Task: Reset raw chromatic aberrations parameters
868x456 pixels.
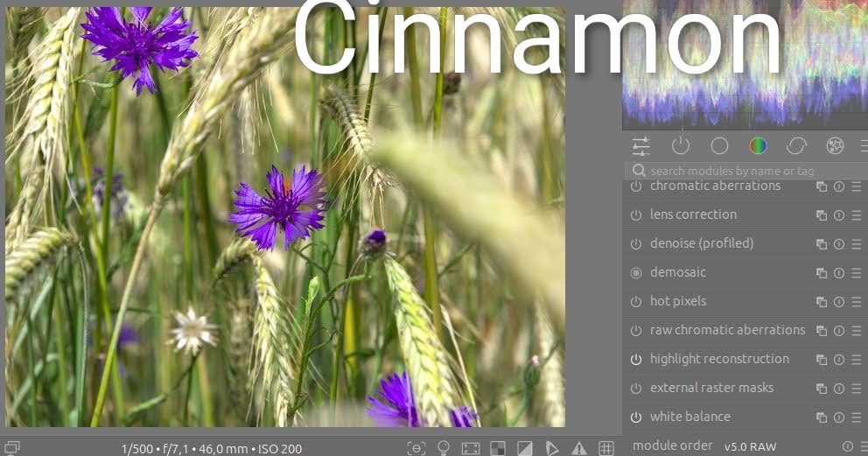Action: pyautogui.click(x=839, y=331)
